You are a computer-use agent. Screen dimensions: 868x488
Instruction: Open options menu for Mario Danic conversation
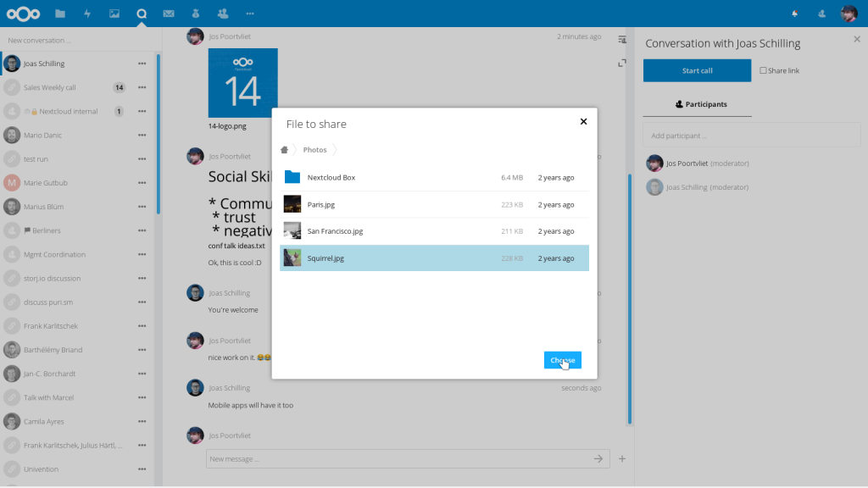coord(142,136)
